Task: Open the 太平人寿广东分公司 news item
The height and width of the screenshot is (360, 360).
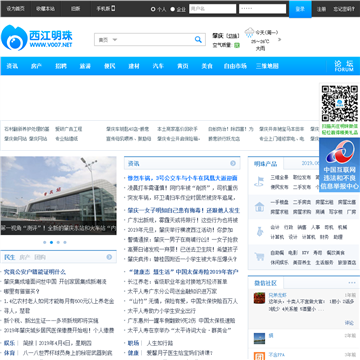Action: (x=172, y=291)
